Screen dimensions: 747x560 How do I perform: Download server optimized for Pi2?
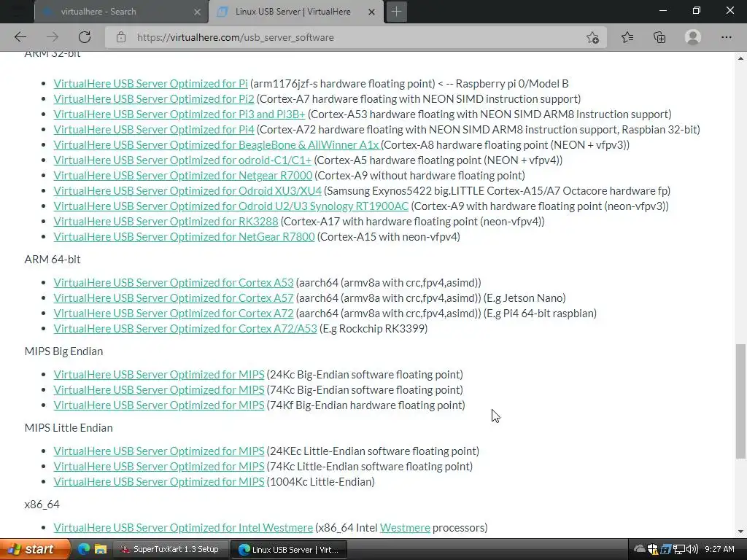click(154, 98)
